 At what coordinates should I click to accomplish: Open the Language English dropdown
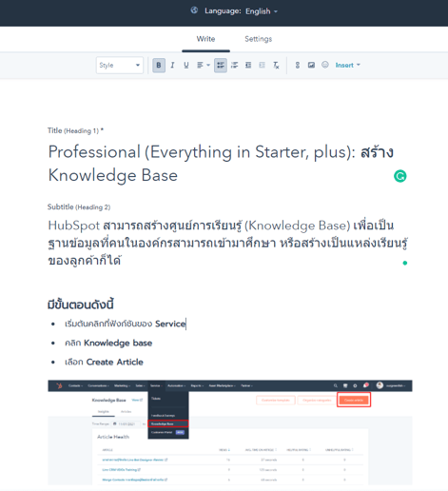click(x=262, y=11)
